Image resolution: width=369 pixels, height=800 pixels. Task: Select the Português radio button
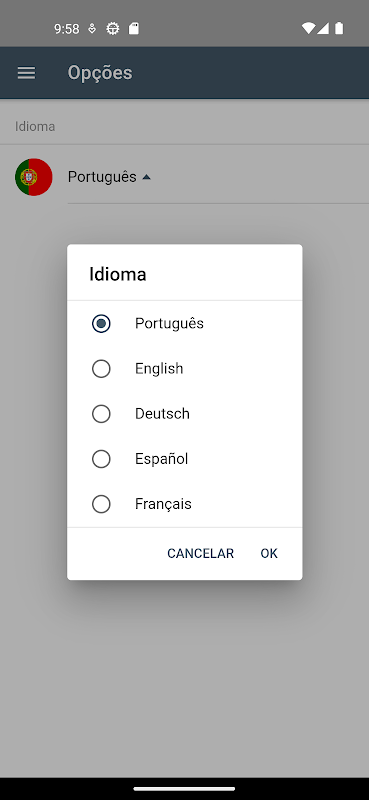pos(101,323)
